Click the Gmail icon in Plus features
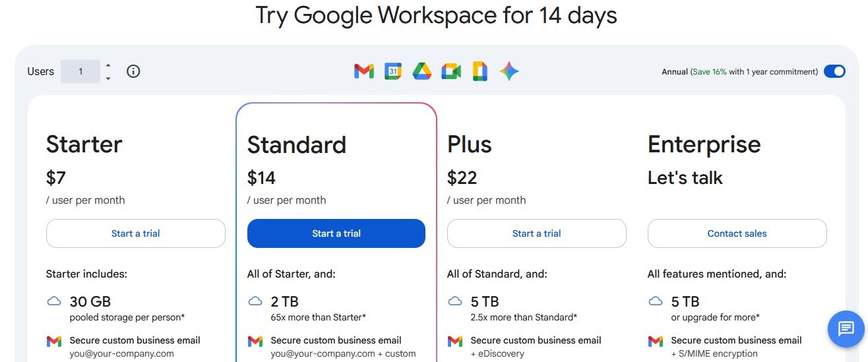This screenshot has height=362, width=868. point(455,341)
